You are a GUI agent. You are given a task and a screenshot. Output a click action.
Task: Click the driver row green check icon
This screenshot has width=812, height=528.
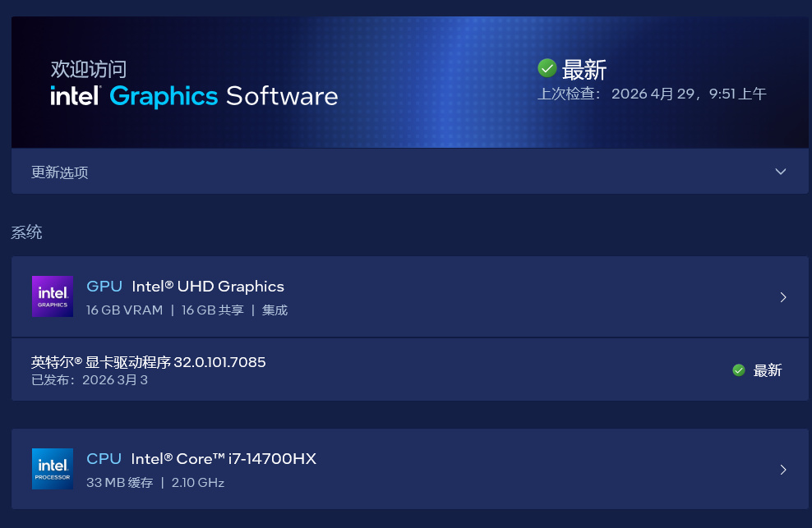pyautogui.click(x=739, y=370)
